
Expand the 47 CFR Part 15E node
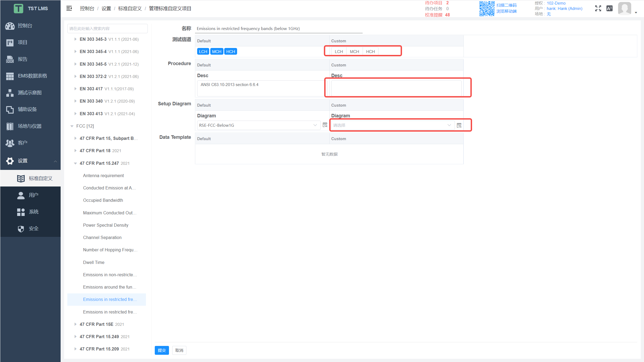75,324
